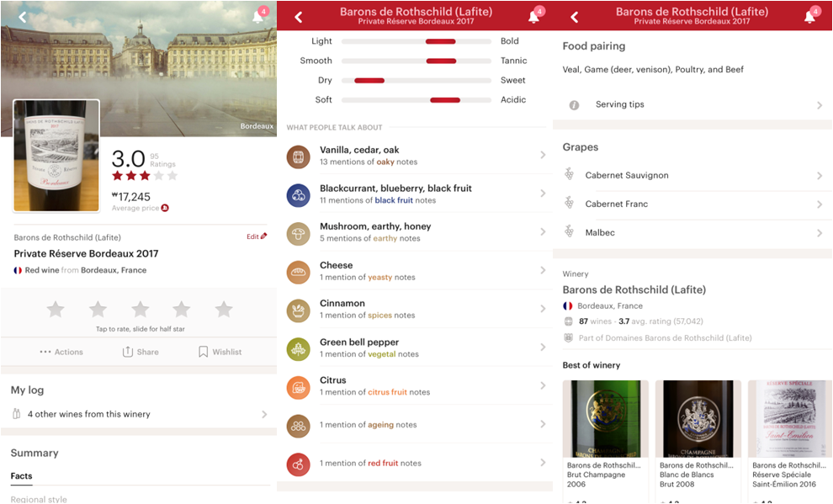Screen dimensions: 833x504
Task: Tap the oaky notes barrel icon
Action: (x=298, y=157)
